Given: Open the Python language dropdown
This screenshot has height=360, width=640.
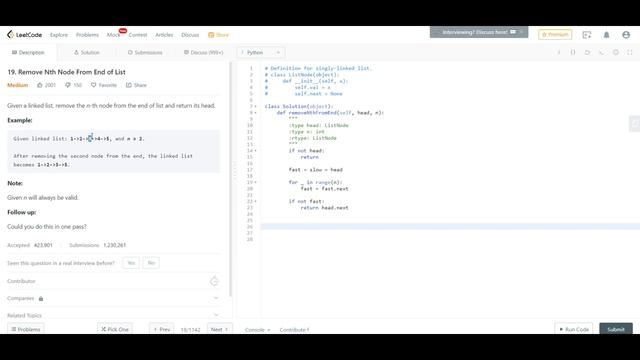Looking at the screenshot, I should [x=260, y=52].
